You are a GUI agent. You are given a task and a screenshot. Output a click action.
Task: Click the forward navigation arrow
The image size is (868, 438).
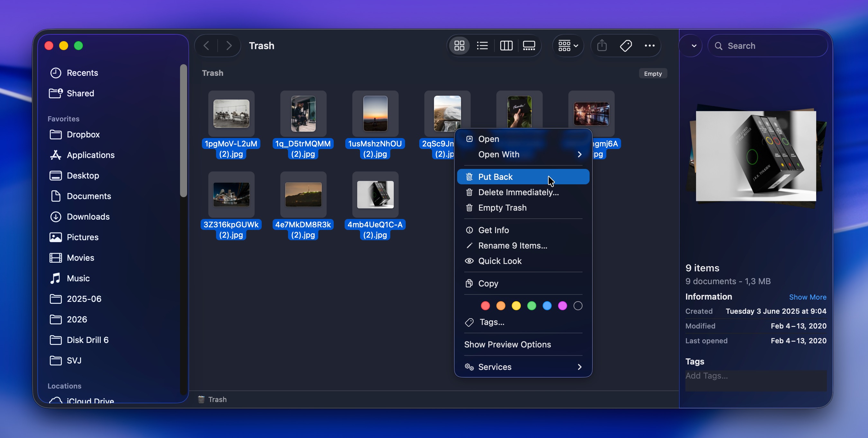tap(229, 46)
